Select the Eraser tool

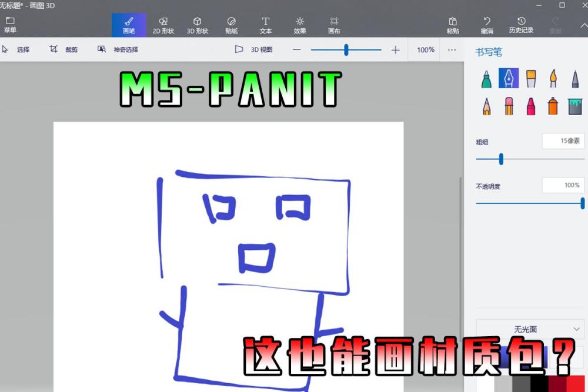tap(509, 106)
